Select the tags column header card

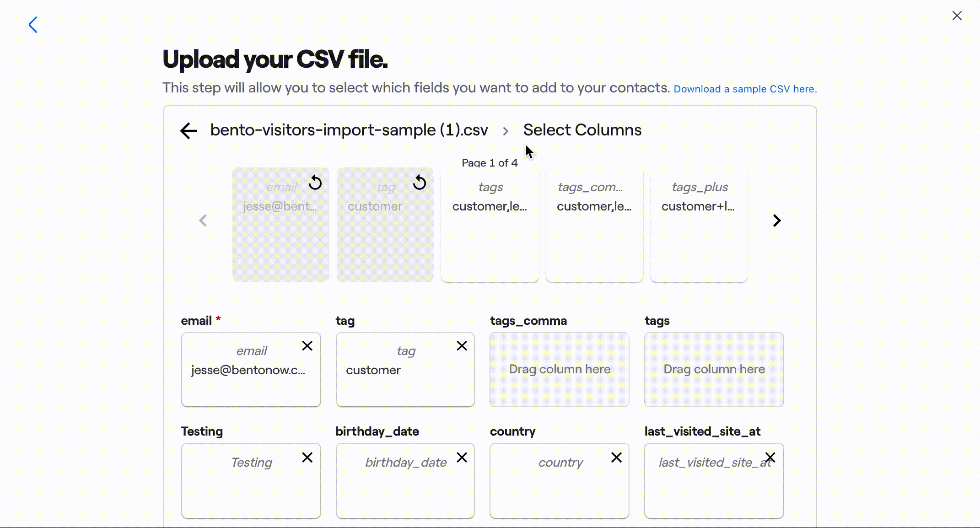tap(490, 224)
